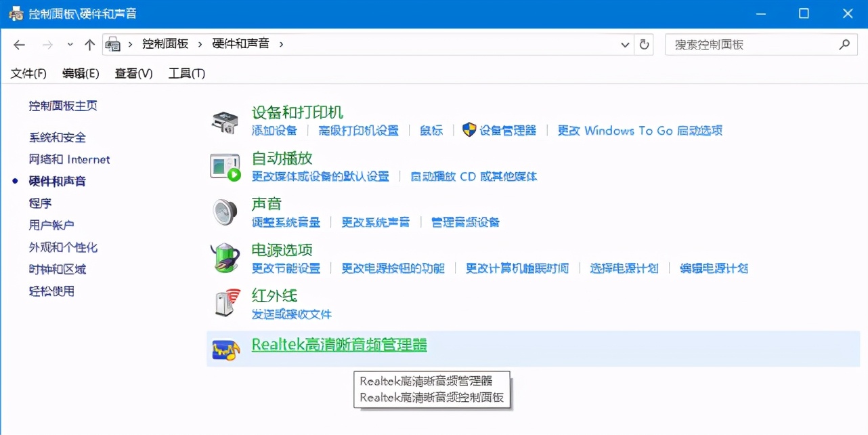Click the 更改电源按钮的功能 link
This screenshot has height=435, width=868.
point(393,268)
